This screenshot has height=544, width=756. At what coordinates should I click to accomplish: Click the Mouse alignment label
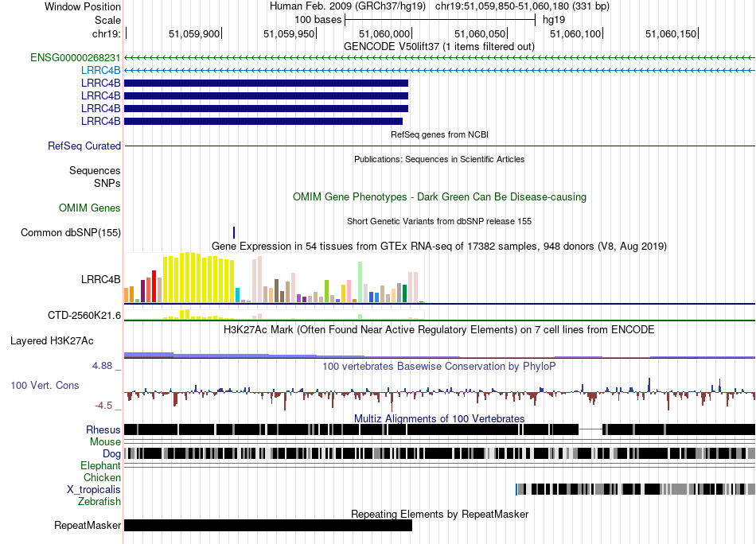pos(105,442)
